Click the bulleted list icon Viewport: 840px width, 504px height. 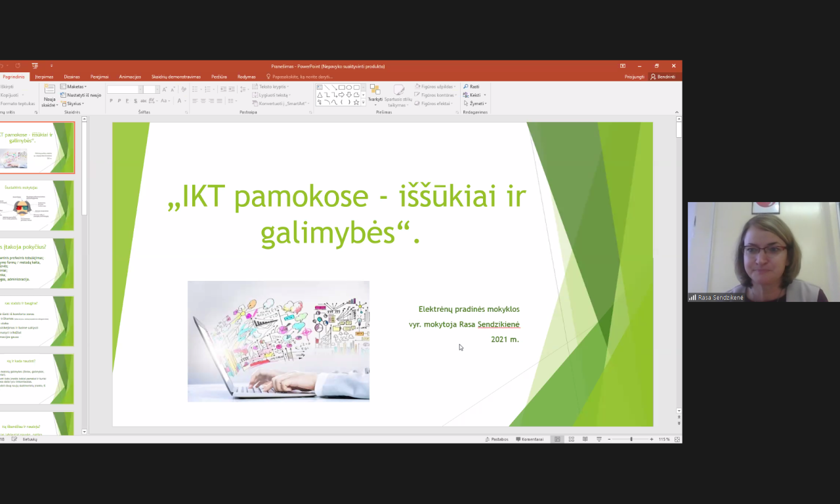195,89
